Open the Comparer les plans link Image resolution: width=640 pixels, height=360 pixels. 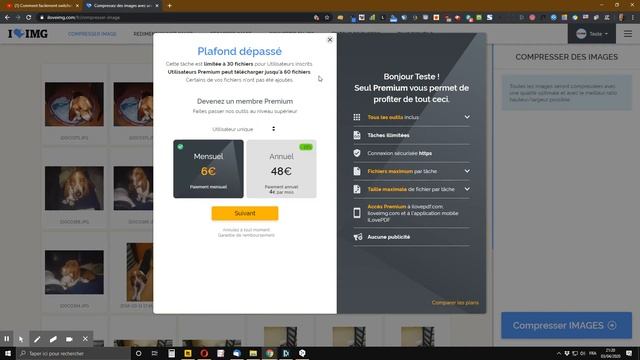(x=455, y=302)
